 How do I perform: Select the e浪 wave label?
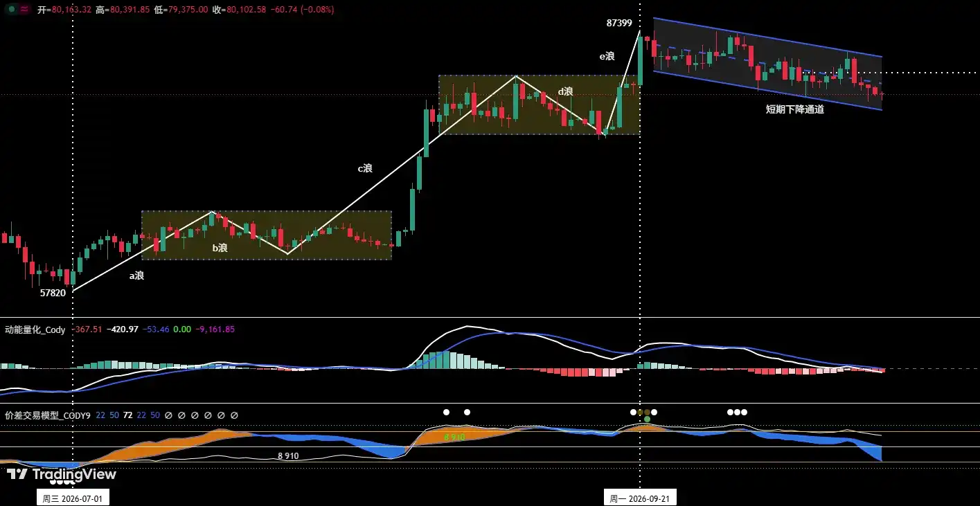pyautogui.click(x=607, y=56)
